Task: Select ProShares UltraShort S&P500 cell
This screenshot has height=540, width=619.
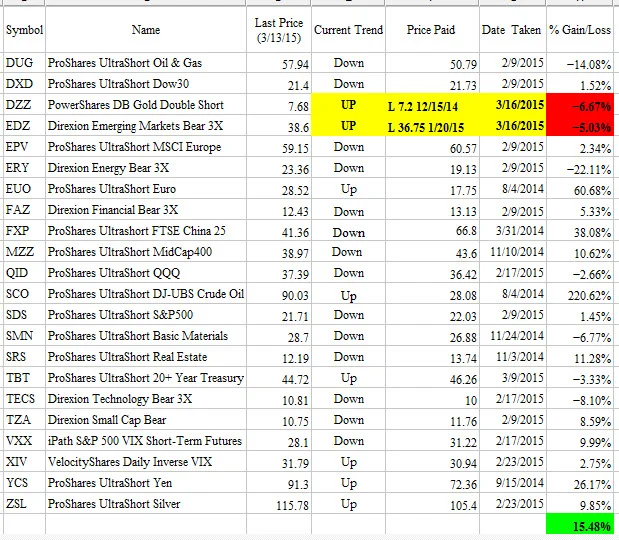Action: [146, 315]
